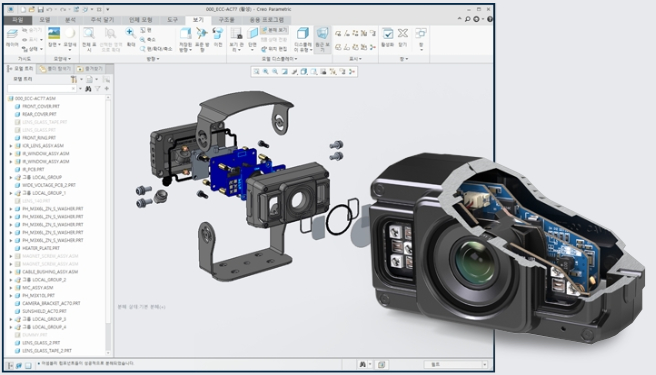This screenshot has height=375, width=656.
Task: Switch to the Analysis ribbon tab
Action: [70, 20]
